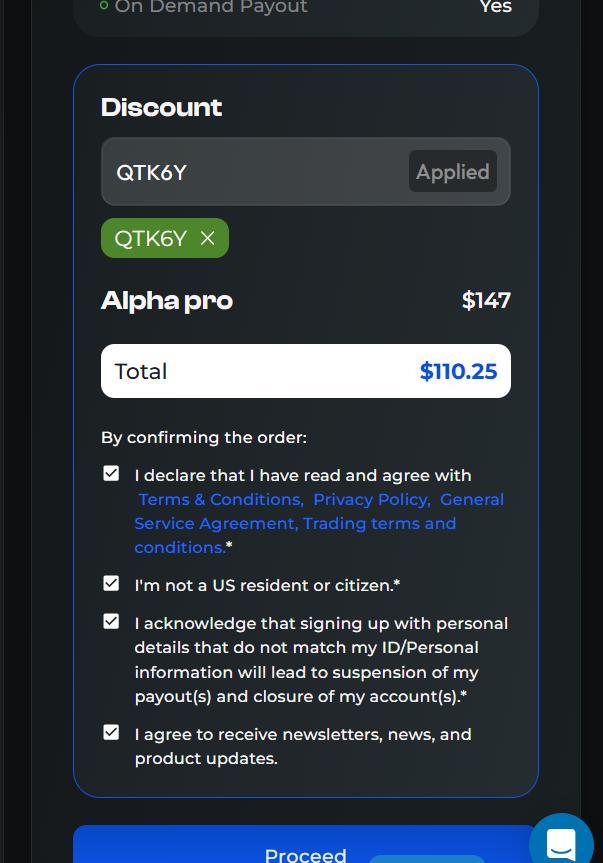603x863 pixels.
Task: Open the chat support widget
Action: click(x=561, y=843)
